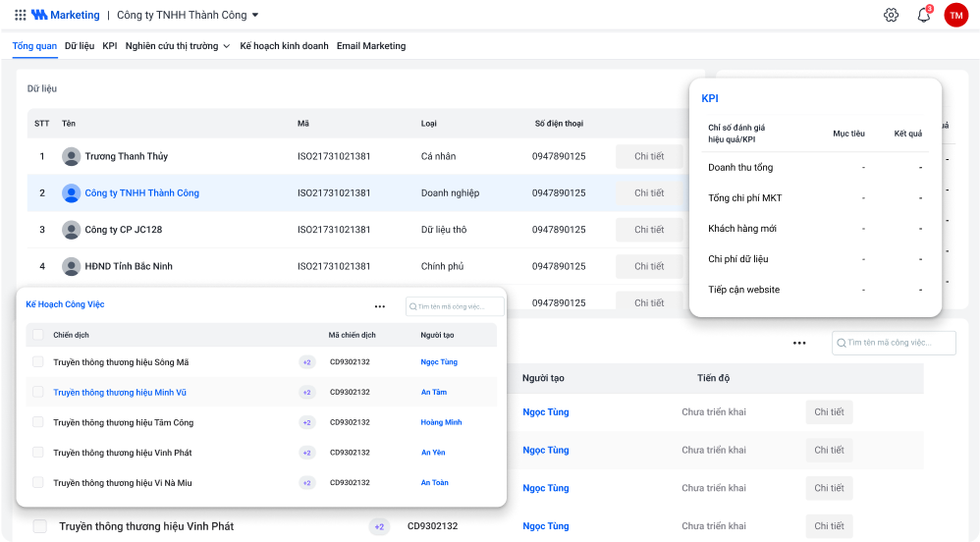Click Chi tiết for Công ty CP JC128
Viewport: 980px width, 542px height.
(649, 230)
